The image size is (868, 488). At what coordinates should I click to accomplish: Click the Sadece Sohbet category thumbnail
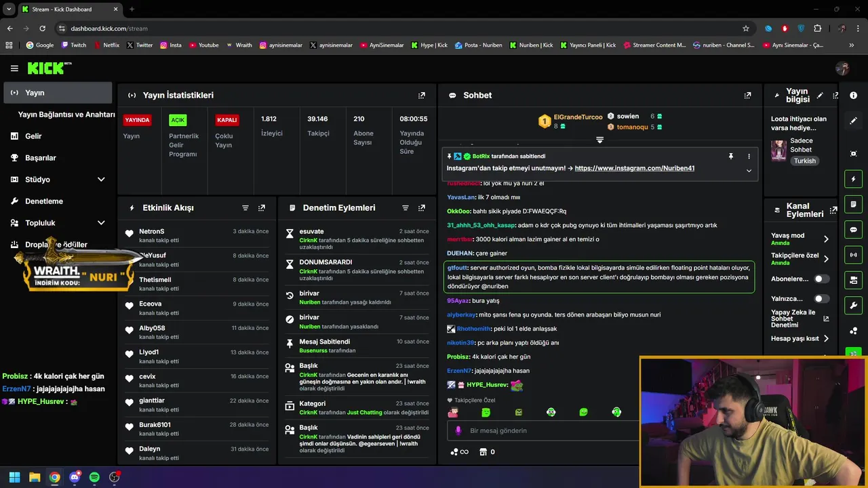[778, 150]
